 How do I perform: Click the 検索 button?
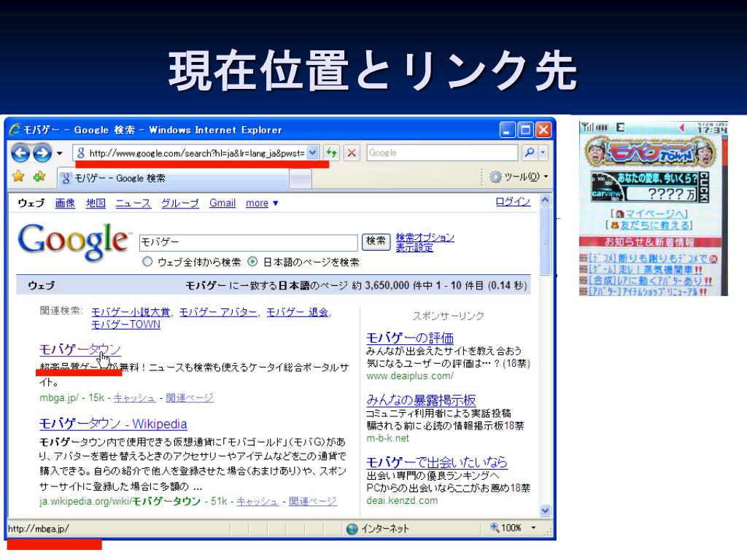pos(376,241)
